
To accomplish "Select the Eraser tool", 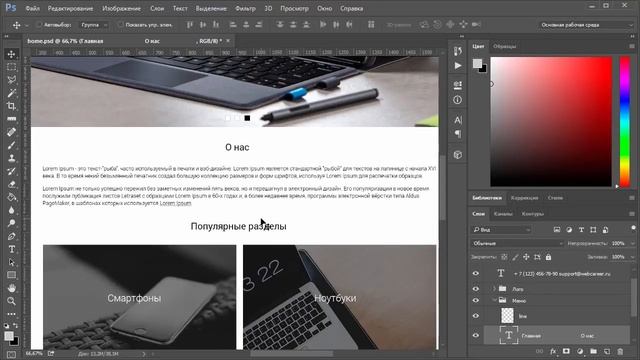I will coord(11,184).
